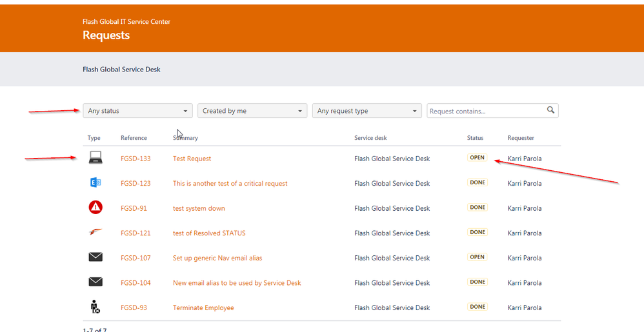Screen dimensions: 644x332
Task: Open reference FGSD-123
Action: coord(136,184)
